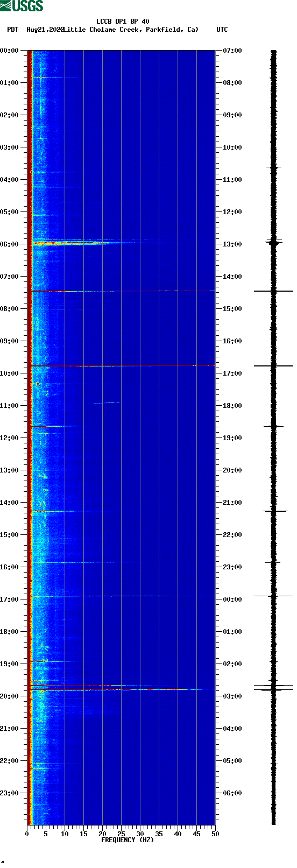The height and width of the screenshot is (868, 297).
Task: Click the seismogram spike near 14:27 UTC
Action: click(x=273, y=291)
